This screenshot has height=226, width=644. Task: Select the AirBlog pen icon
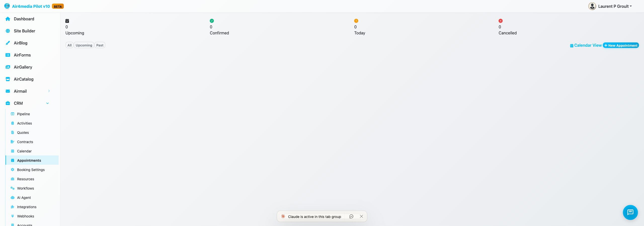pos(8,43)
